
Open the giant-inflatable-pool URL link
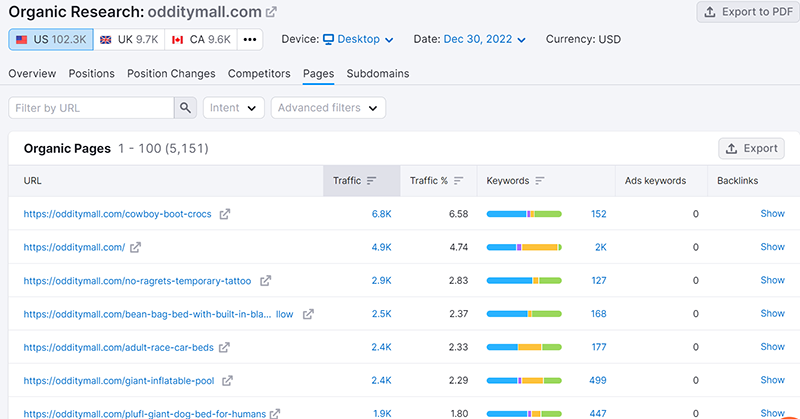click(119, 381)
